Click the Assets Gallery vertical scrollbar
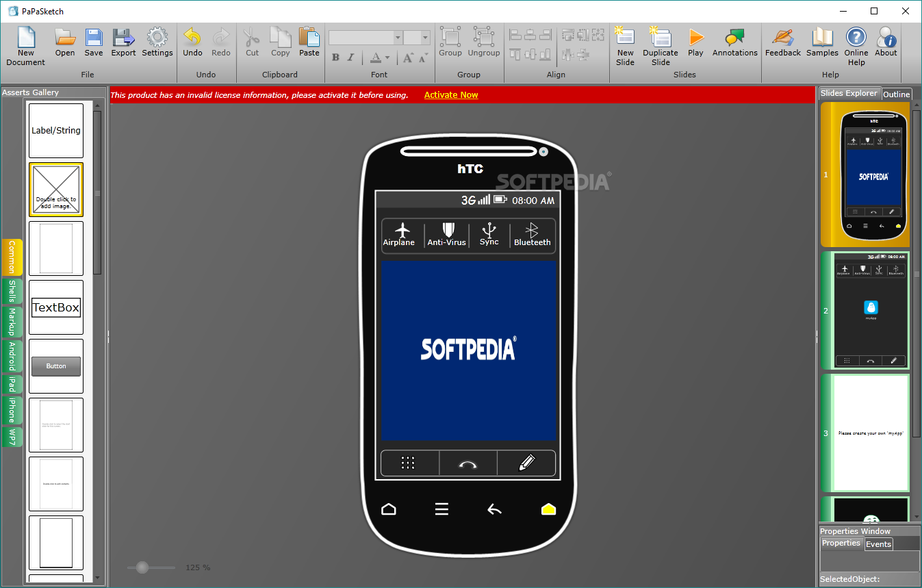The image size is (922, 588). [x=97, y=192]
